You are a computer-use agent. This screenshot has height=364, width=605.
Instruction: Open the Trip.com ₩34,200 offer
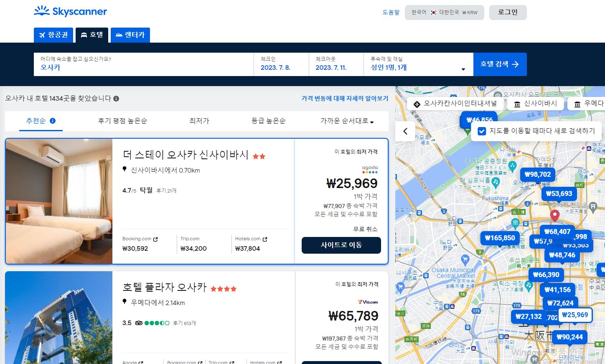point(194,244)
